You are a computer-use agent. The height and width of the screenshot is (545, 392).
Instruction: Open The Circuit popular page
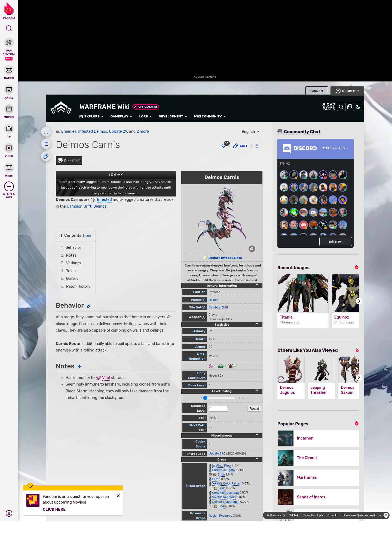[318, 458]
